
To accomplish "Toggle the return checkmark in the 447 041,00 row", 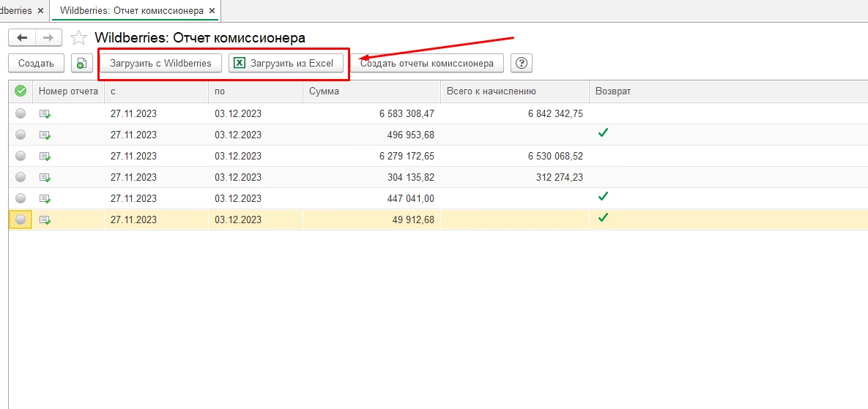I will coord(603,197).
